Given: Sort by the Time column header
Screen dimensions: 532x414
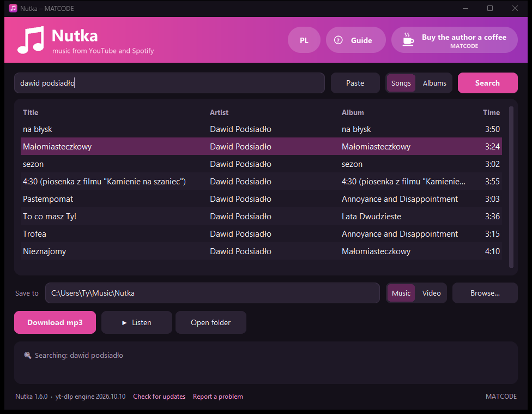Looking at the screenshot, I should 491,112.
